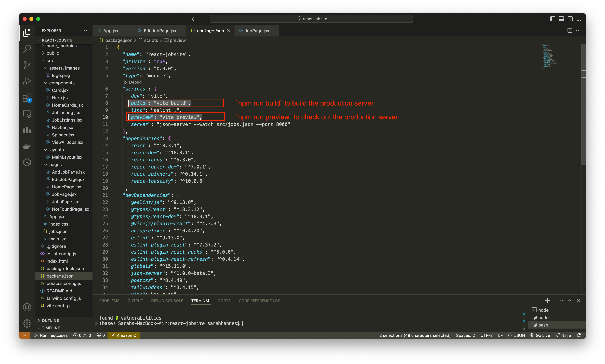605x364 pixels.
Task: Click the editor vertical scrollbar
Action: (583, 104)
